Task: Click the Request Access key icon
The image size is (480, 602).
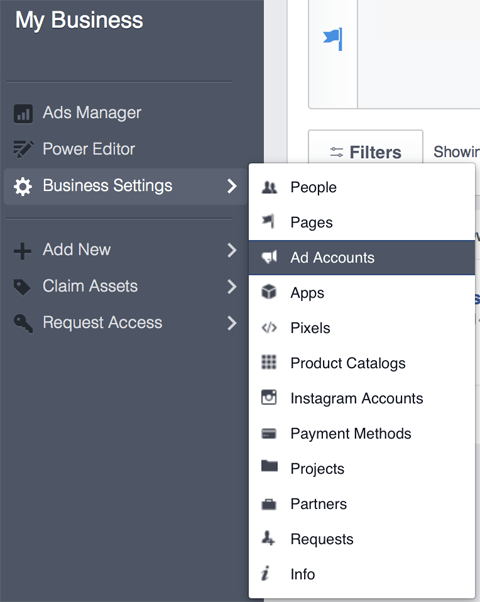Action: (23, 323)
